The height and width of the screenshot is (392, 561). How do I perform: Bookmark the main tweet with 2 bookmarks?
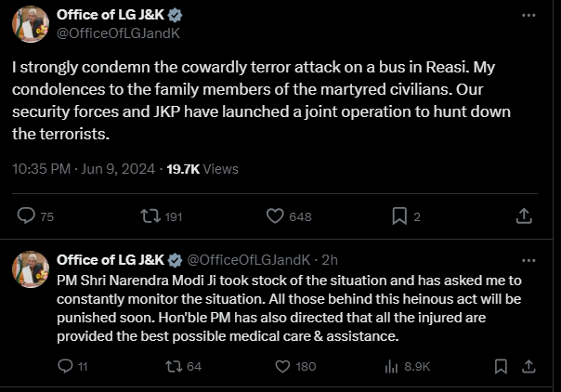tap(399, 216)
